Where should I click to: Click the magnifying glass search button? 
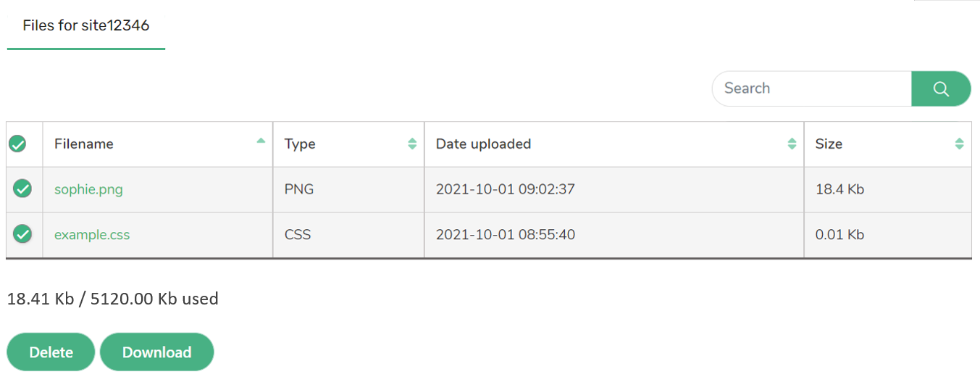pos(941,88)
